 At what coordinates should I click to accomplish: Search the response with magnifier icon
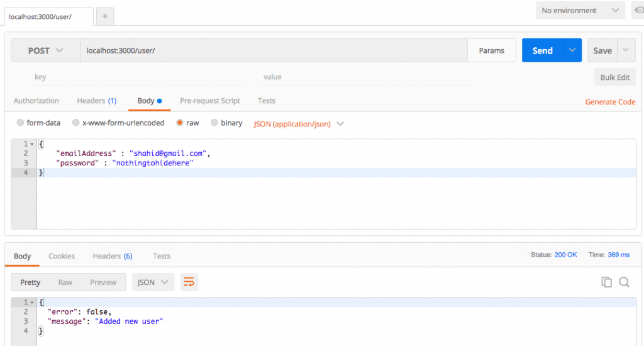pyautogui.click(x=625, y=282)
